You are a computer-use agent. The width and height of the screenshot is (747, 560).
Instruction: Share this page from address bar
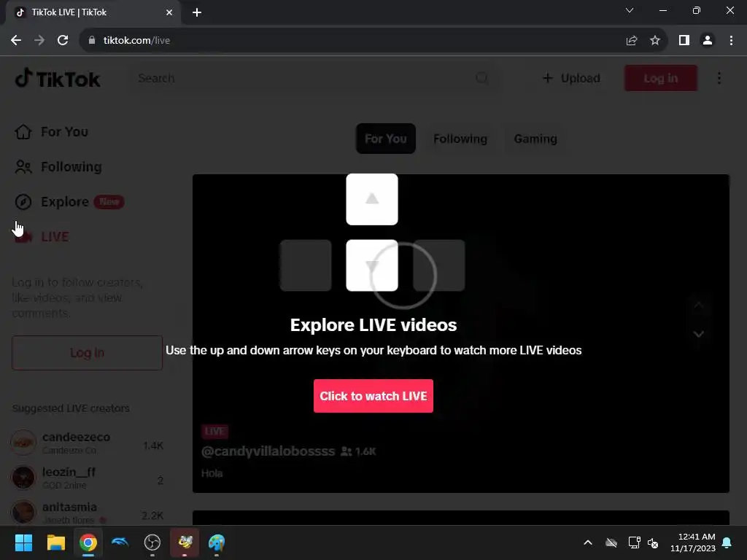pos(632,41)
